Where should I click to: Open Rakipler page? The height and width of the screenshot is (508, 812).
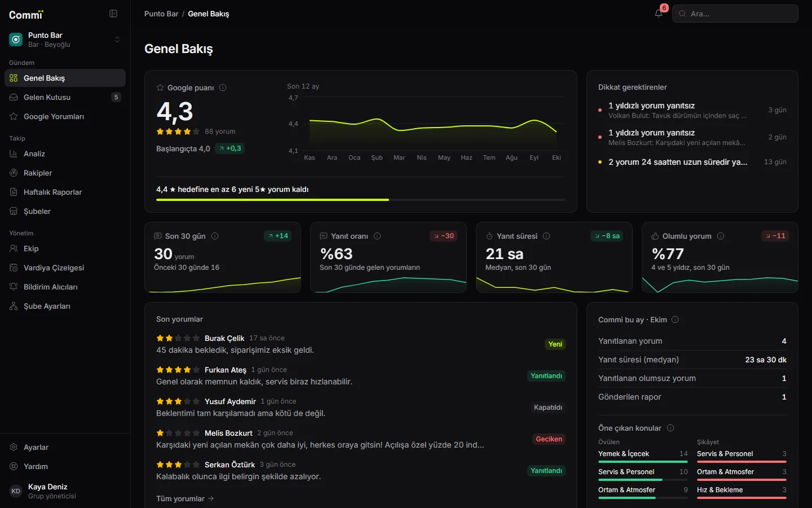[65, 173]
